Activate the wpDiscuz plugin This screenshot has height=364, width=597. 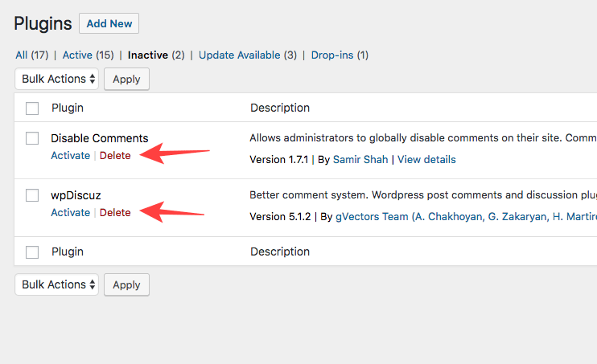tap(71, 213)
